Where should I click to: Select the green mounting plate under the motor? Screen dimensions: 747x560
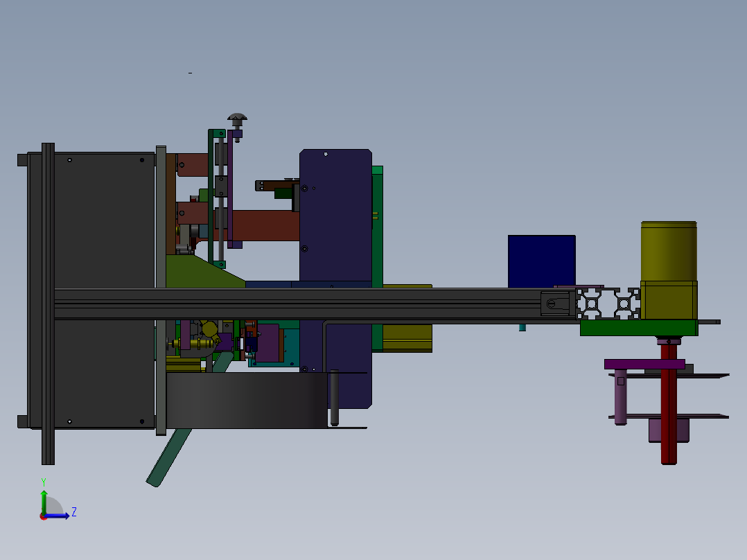click(639, 328)
